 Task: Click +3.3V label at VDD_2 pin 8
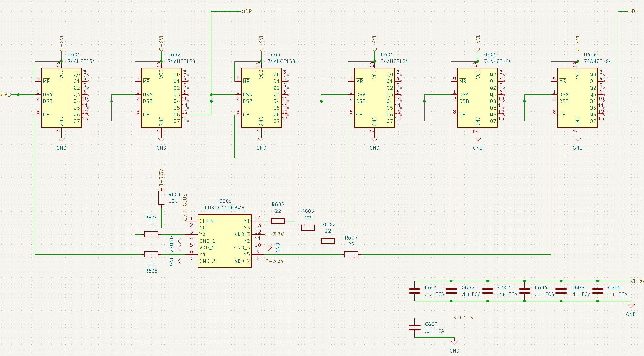(274, 261)
